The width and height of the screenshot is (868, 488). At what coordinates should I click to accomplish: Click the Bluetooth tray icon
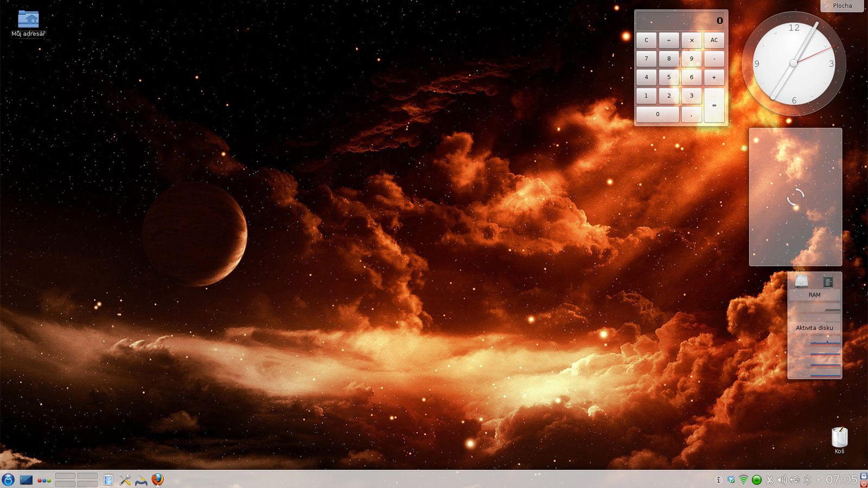(807, 480)
